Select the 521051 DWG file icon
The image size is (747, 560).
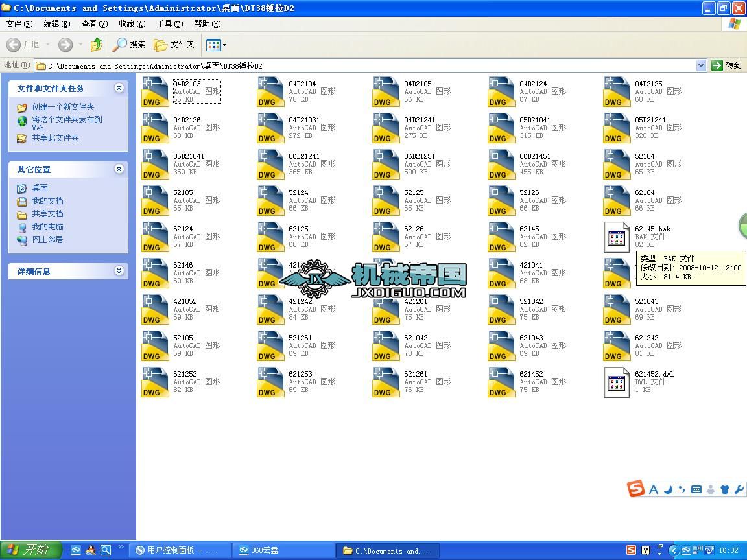click(156, 345)
